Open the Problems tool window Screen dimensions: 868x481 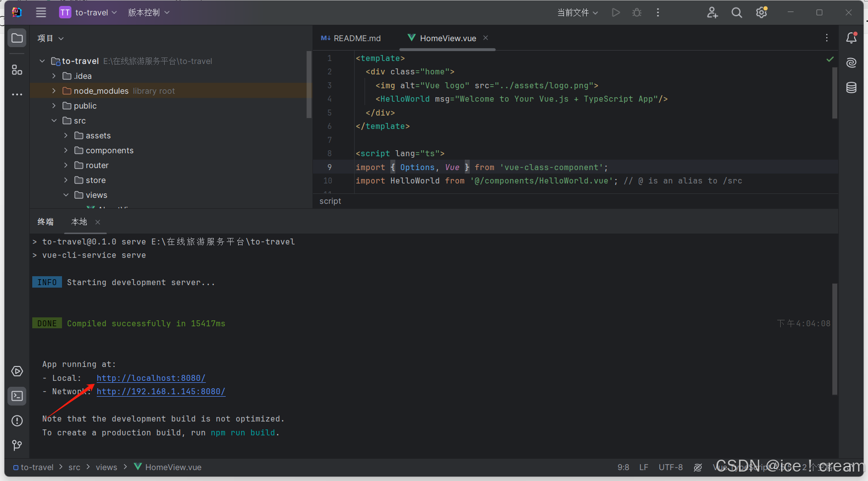(x=17, y=421)
